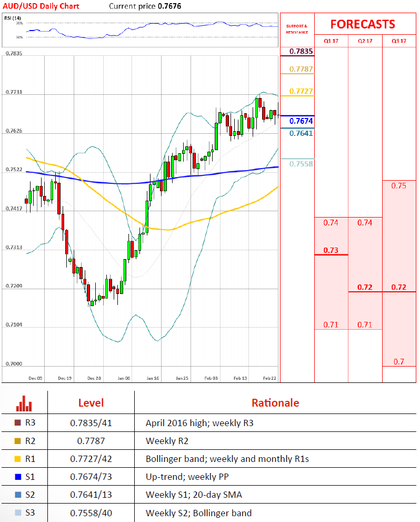420x522 pixels.
Task: Click the Jan 06 date axis label
Action: pyautogui.click(x=124, y=378)
